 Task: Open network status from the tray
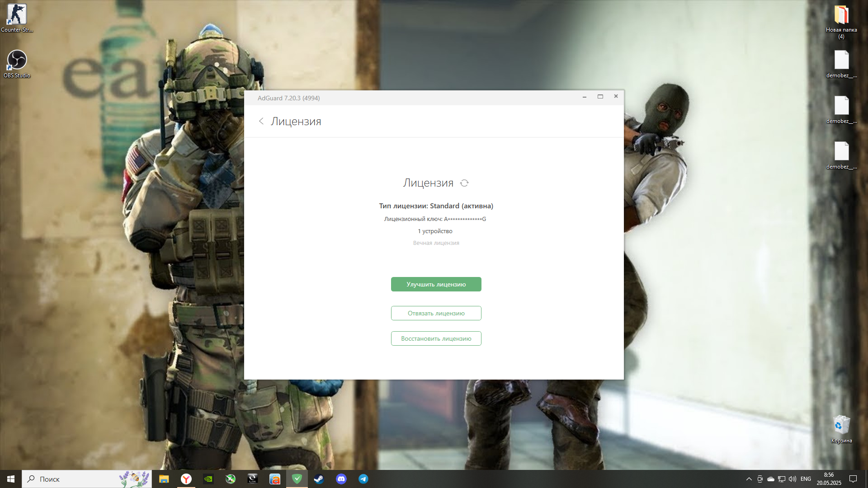782,479
